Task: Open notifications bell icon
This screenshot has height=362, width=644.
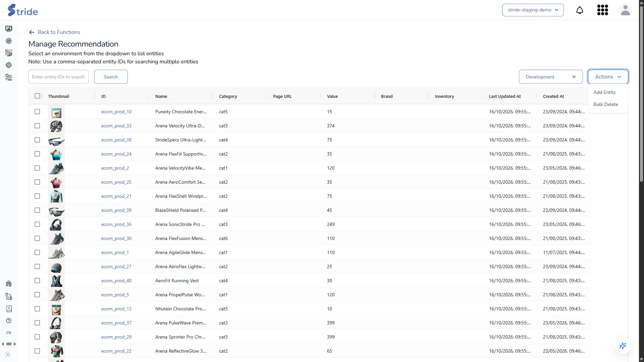Action: [580, 10]
